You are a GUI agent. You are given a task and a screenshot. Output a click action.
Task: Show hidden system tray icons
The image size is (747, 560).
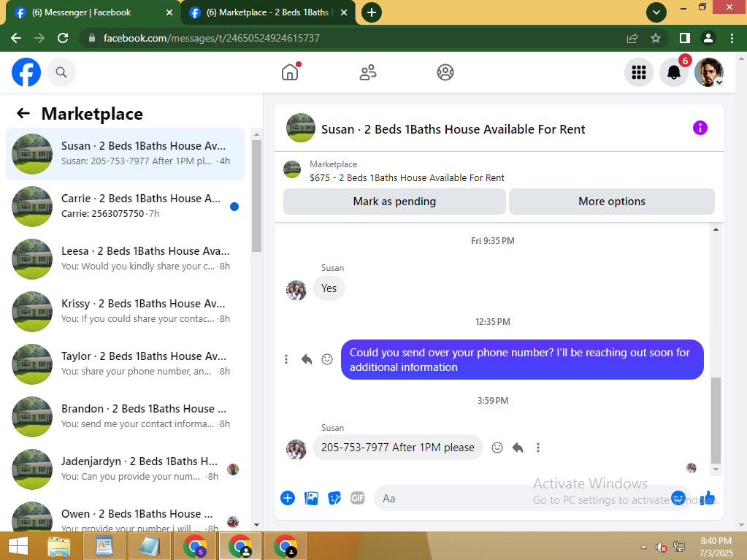(643, 547)
